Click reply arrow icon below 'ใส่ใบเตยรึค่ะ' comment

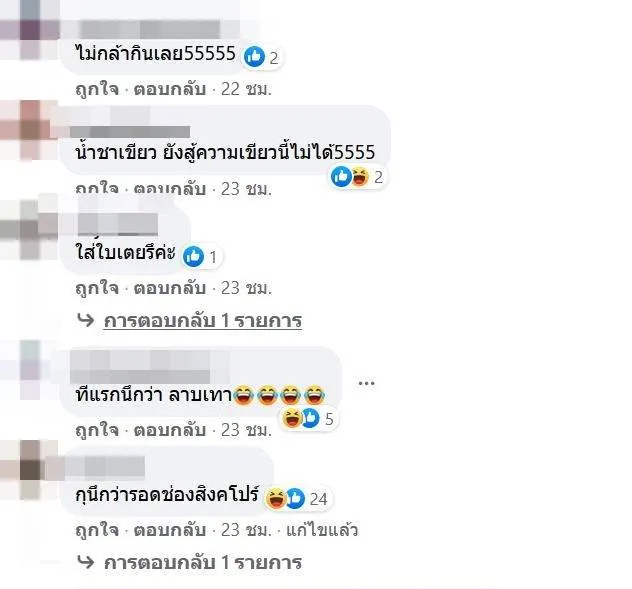coord(86,320)
